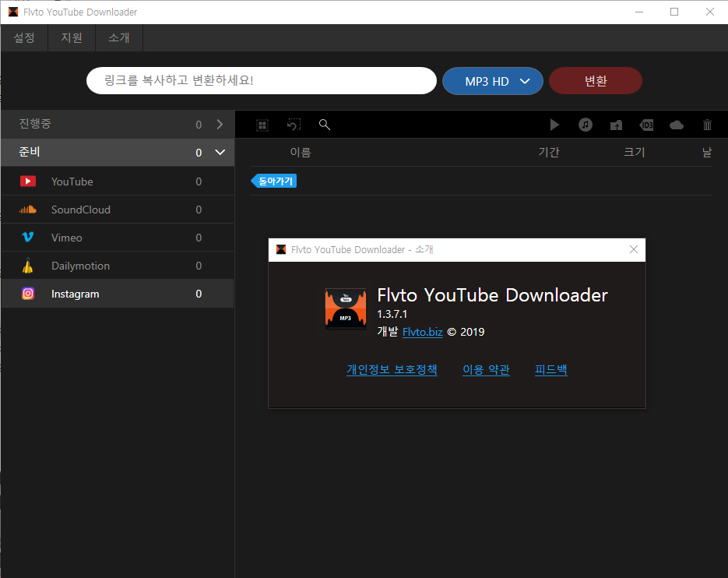Open the 피드백 link
This screenshot has width=728, height=578.
click(551, 369)
